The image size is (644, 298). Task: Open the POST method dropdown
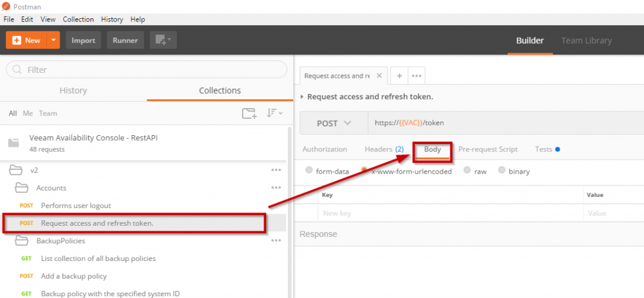click(334, 123)
